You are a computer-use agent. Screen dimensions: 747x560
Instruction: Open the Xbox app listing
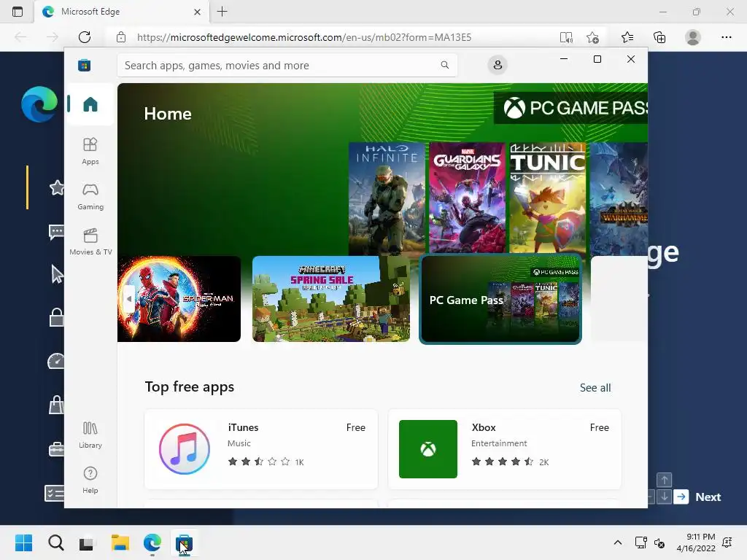pyautogui.click(x=505, y=449)
